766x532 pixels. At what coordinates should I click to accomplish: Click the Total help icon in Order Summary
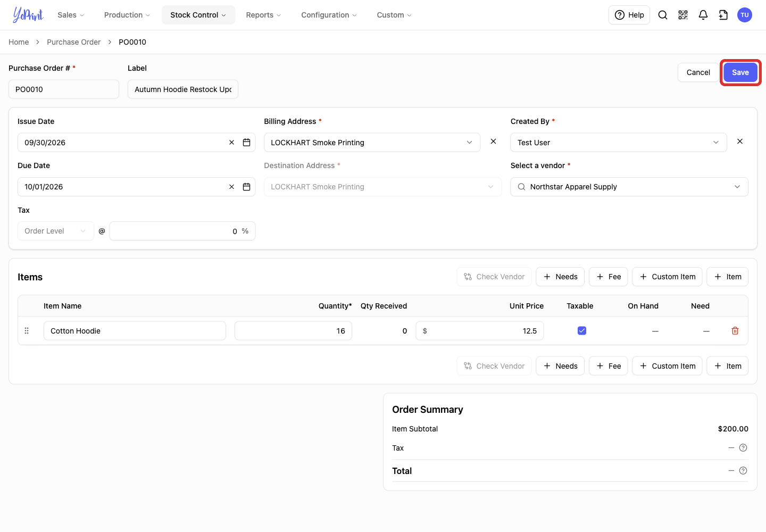(x=744, y=471)
